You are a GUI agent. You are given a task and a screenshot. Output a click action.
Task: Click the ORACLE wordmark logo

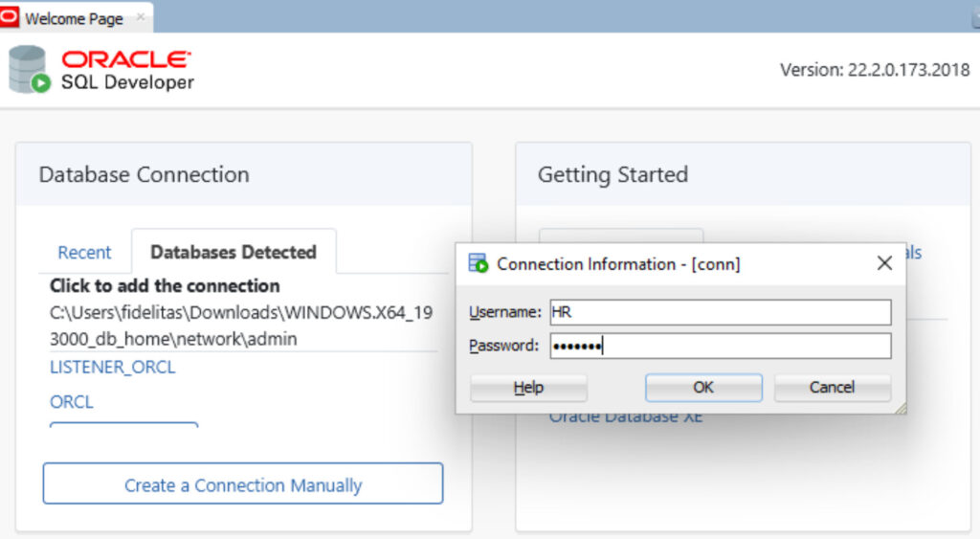tap(126, 59)
